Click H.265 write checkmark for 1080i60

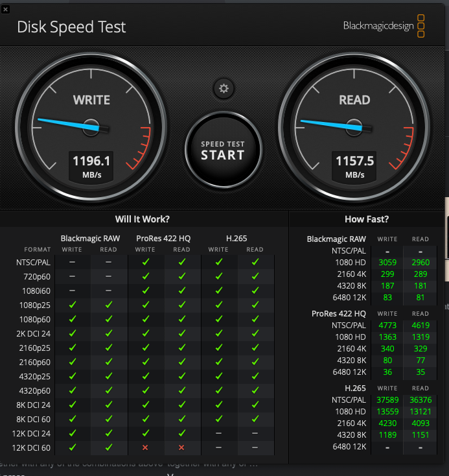click(219, 291)
